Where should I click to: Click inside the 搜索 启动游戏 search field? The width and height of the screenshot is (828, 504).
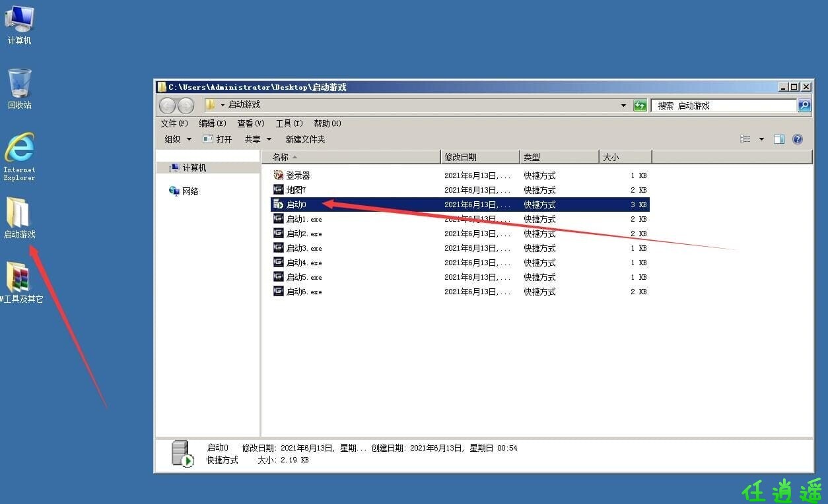point(723,106)
